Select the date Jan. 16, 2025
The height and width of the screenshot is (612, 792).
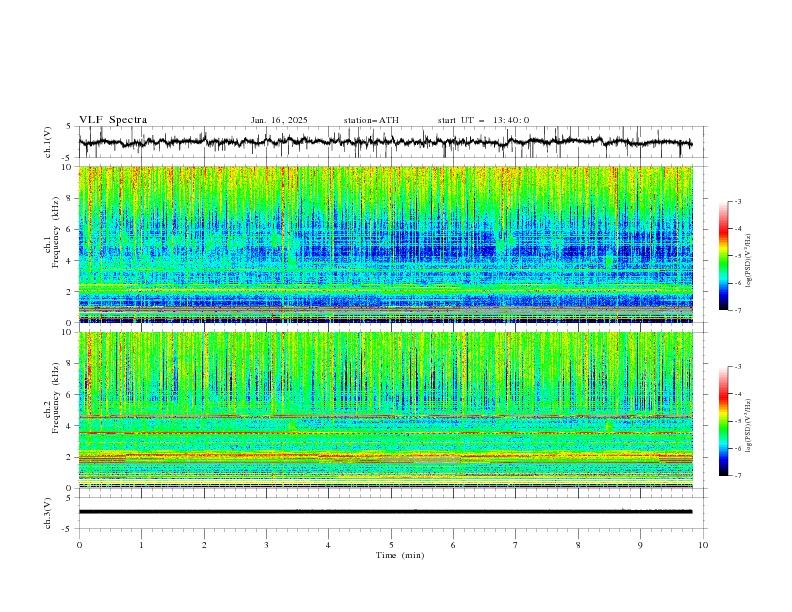[x=279, y=120]
